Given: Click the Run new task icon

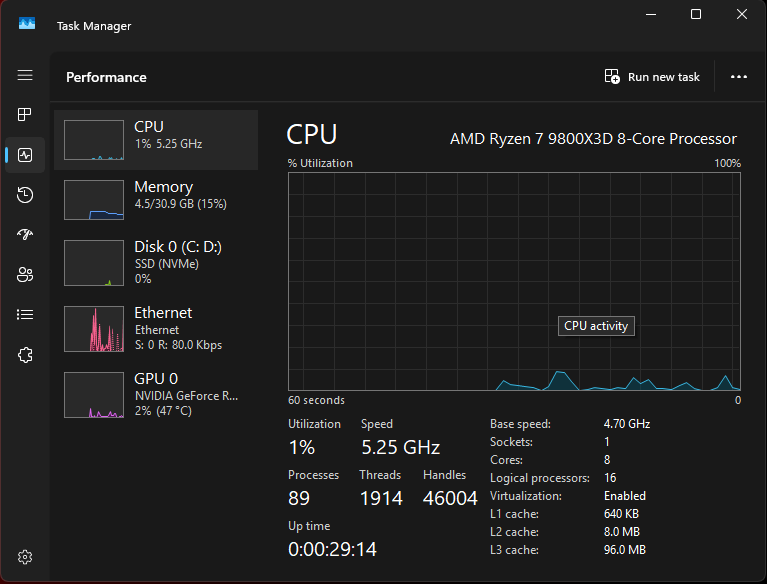Looking at the screenshot, I should pos(612,77).
